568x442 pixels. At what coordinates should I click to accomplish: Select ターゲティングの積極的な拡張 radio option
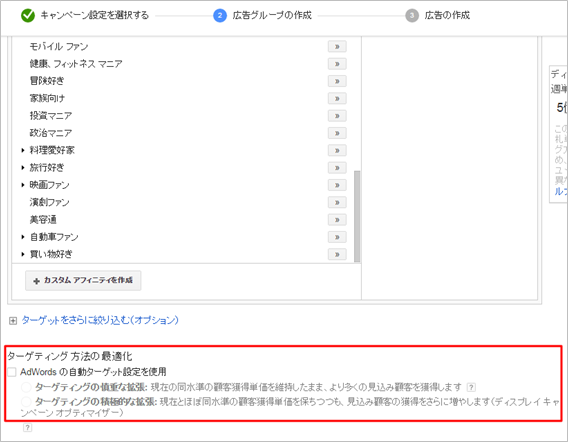tap(26, 401)
